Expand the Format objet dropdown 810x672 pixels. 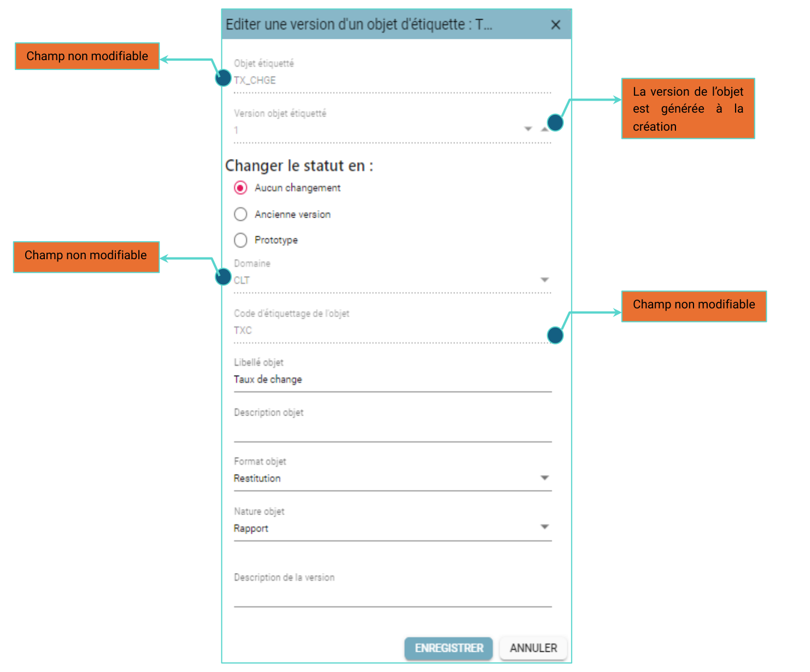(544, 478)
